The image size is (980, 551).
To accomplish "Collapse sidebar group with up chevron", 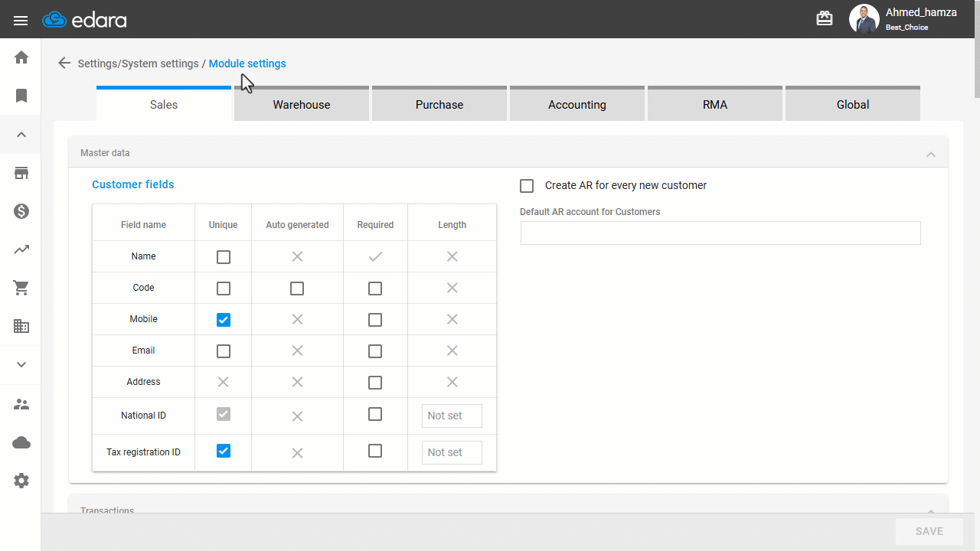I will (x=21, y=135).
